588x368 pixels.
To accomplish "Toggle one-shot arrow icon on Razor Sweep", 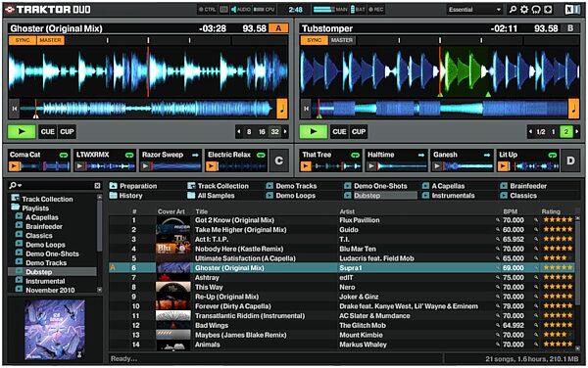I will [x=195, y=155].
